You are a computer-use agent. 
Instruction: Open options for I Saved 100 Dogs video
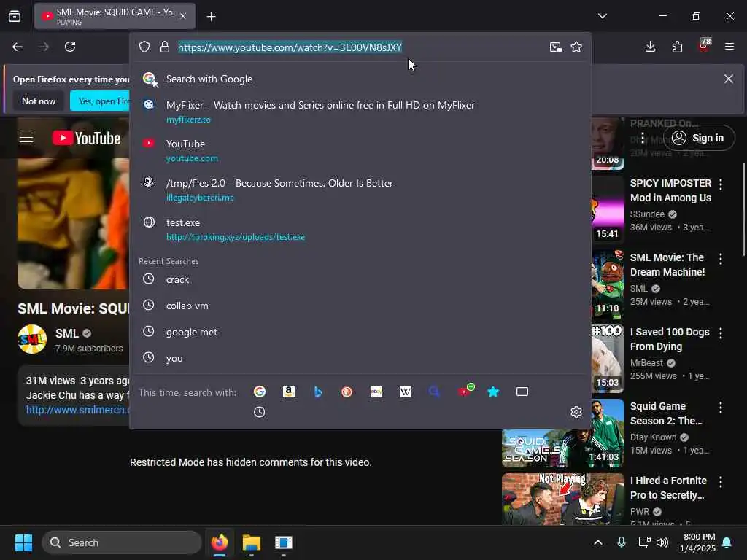pyautogui.click(x=720, y=332)
